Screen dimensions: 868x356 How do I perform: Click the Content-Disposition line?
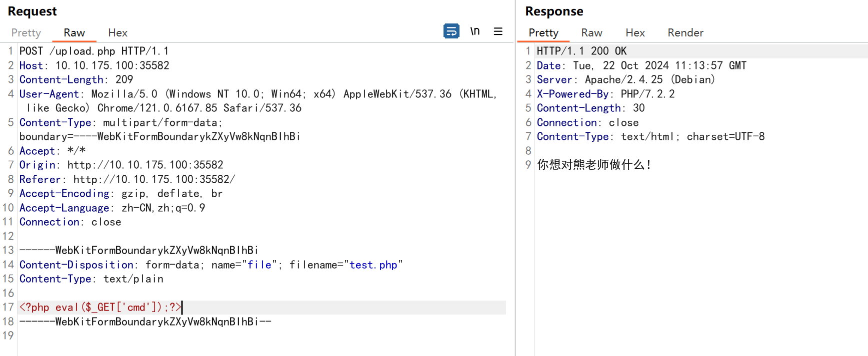[x=211, y=265]
